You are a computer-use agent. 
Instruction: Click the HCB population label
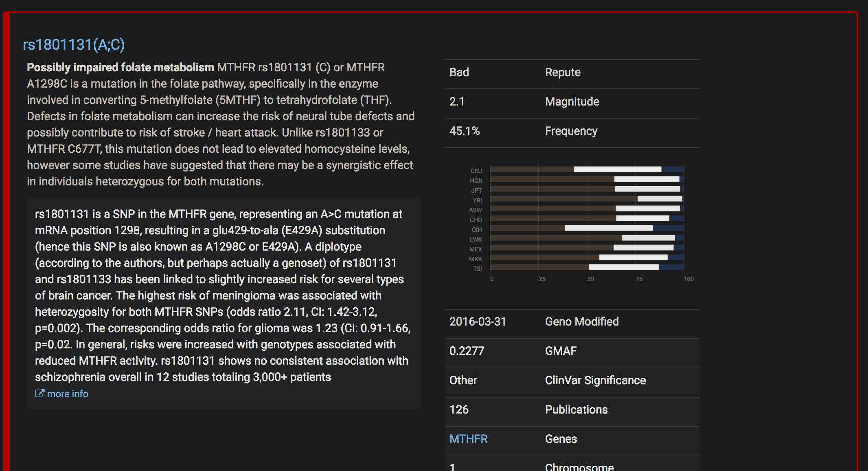(x=476, y=181)
